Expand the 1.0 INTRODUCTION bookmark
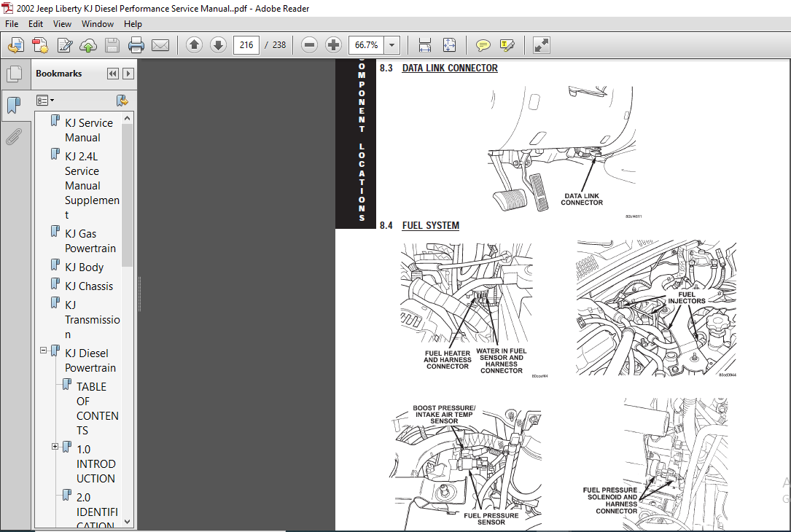The height and width of the screenshot is (532, 791). (x=55, y=446)
